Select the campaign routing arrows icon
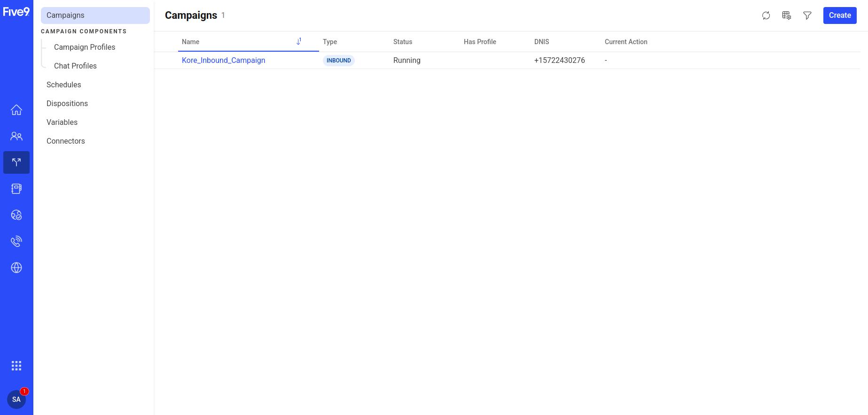Image resolution: width=868 pixels, height=415 pixels. [x=16, y=162]
